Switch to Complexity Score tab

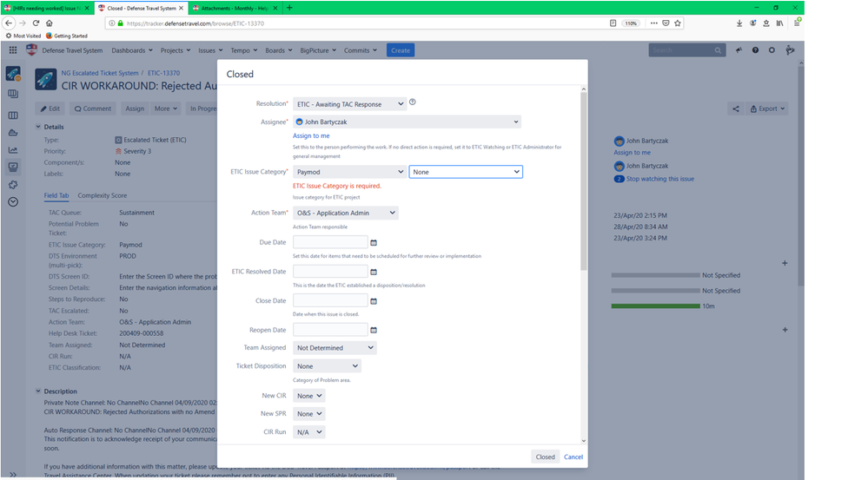pyautogui.click(x=103, y=195)
